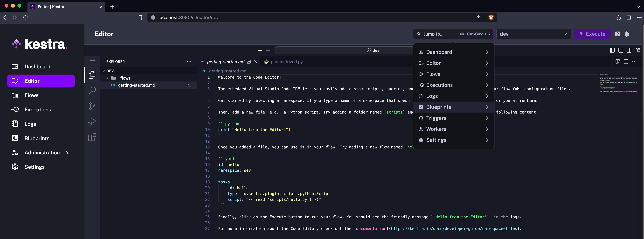Open the browser tab list chevron
This screenshot has width=644, height=239.
(639, 7)
